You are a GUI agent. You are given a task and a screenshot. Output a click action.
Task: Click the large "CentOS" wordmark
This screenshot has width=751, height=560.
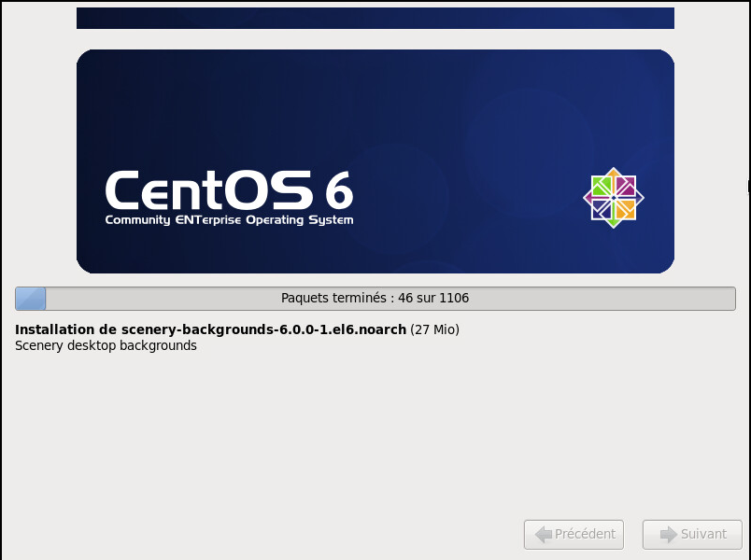click(x=209, y=190)
